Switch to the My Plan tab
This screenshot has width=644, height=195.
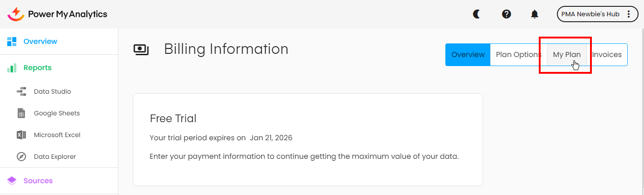(x=566, y=55)
